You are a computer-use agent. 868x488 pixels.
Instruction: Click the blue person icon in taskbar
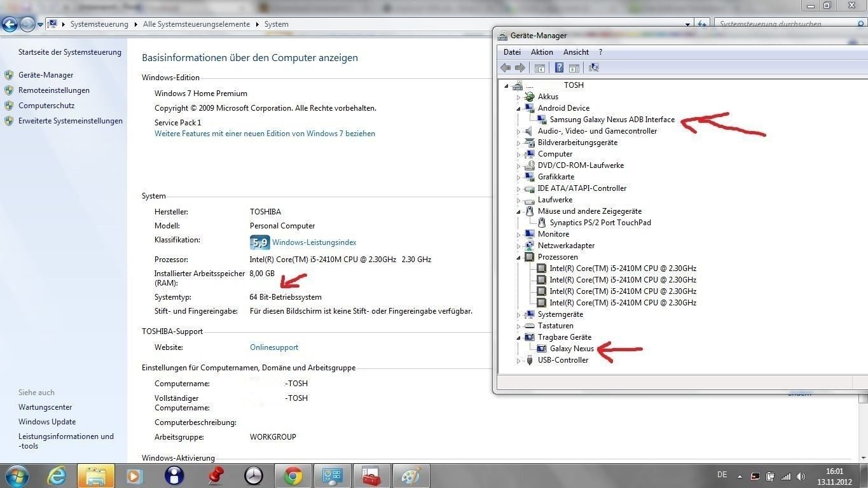174,475
